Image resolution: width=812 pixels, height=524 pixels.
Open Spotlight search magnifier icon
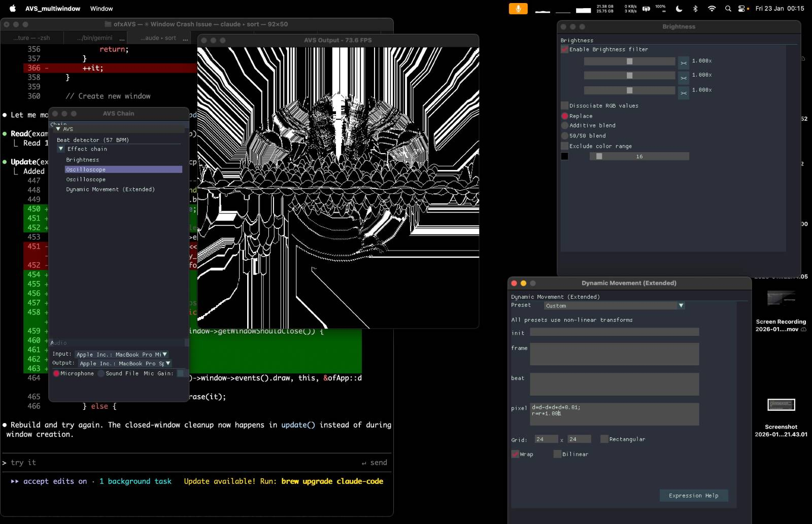[728, 9]
